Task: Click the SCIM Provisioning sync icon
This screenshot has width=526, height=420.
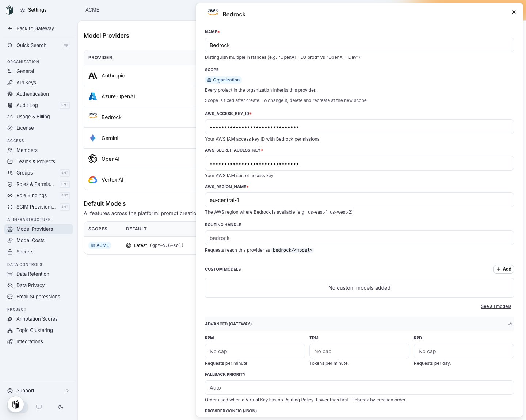Action: (10, 207)
